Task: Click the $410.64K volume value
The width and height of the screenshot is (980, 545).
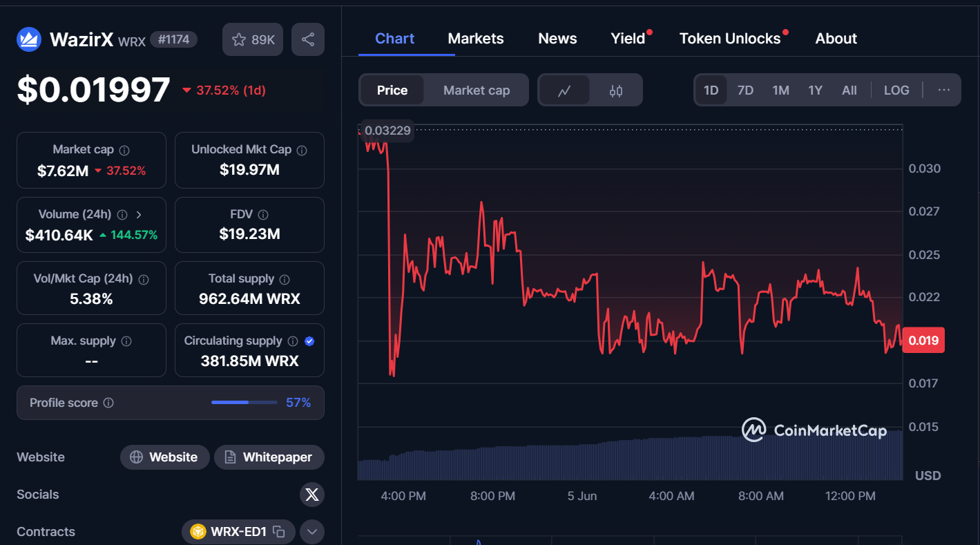Action: (x=59, y=236)
